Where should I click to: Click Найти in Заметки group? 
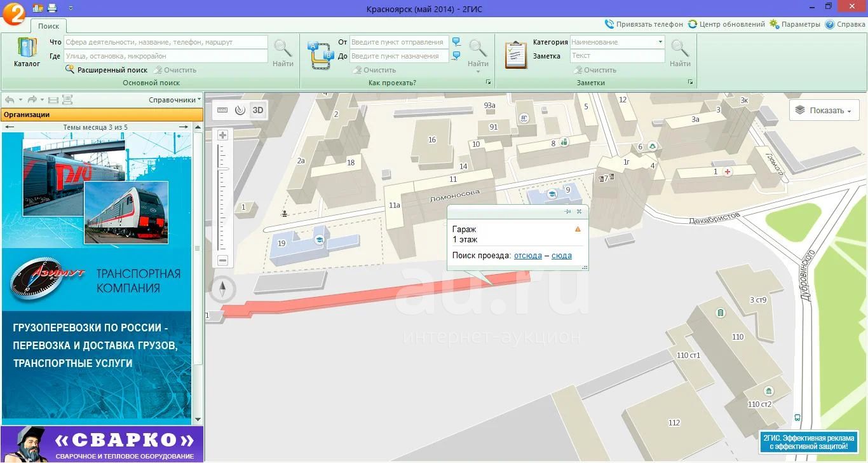pos(680,53)
